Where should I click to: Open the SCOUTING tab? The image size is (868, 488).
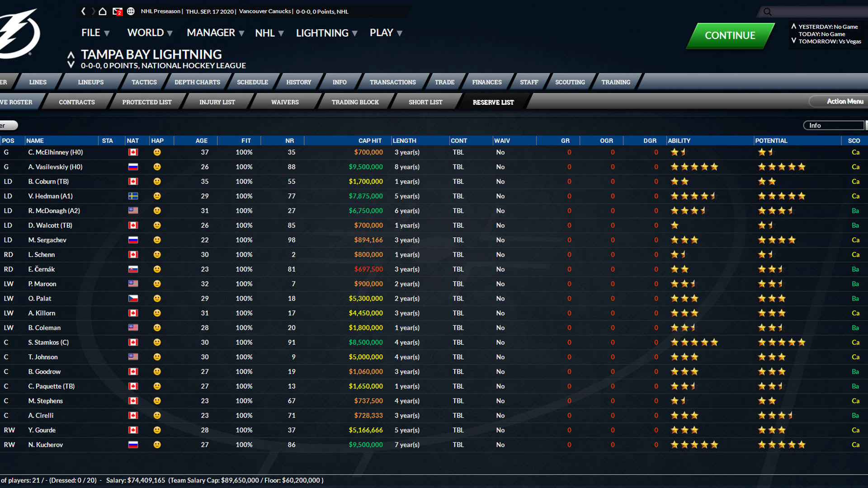[x=570, y=82]
